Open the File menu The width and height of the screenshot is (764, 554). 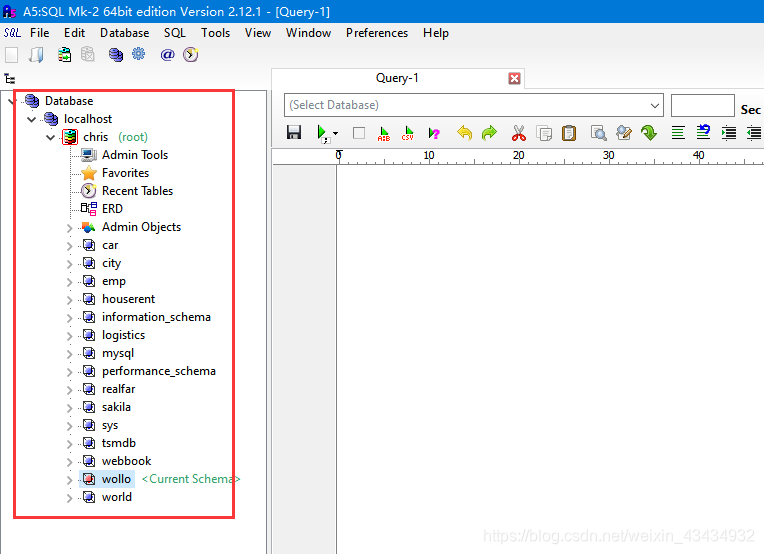[39, 33]
